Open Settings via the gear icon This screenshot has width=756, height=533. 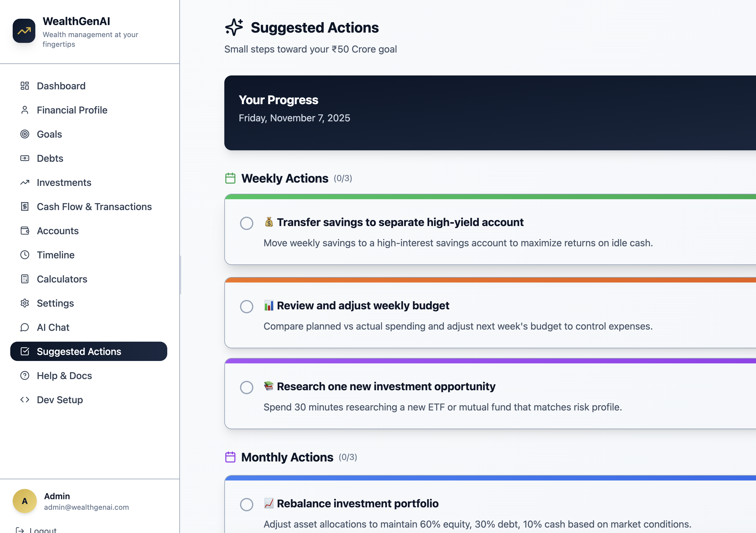[25, 303]
